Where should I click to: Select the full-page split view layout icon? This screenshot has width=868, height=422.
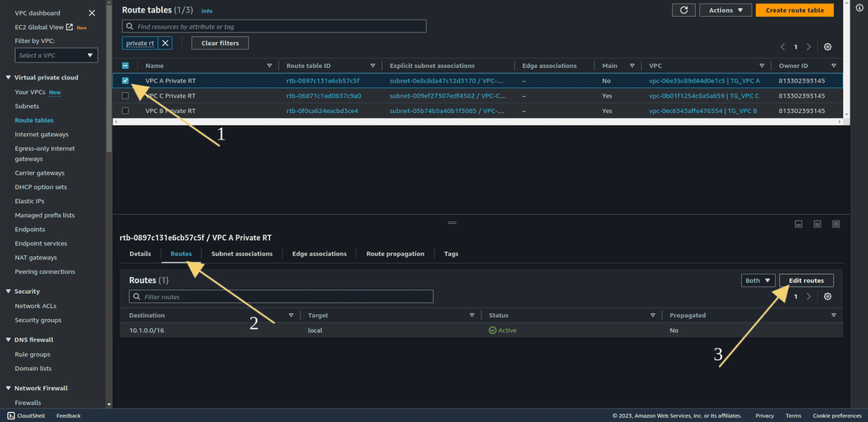(836, 224)
